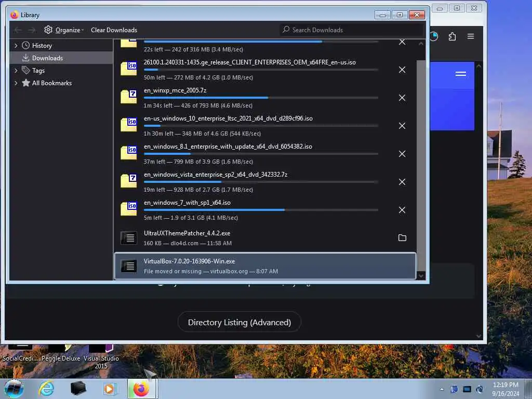This screenshot has height=399, width=532.
Task: Click the VirtualBox exe file icon
Action: click(x=129, y=266)
